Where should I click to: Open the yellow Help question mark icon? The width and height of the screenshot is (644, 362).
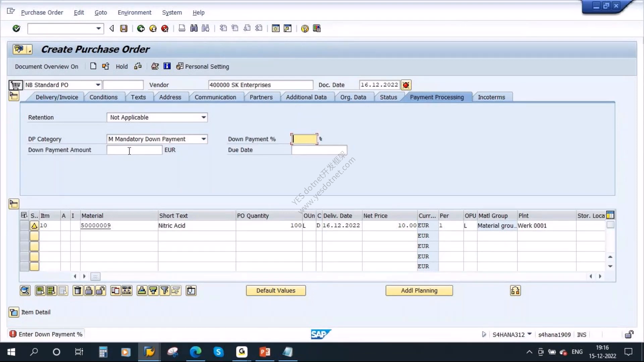click(x=305, y=28)
